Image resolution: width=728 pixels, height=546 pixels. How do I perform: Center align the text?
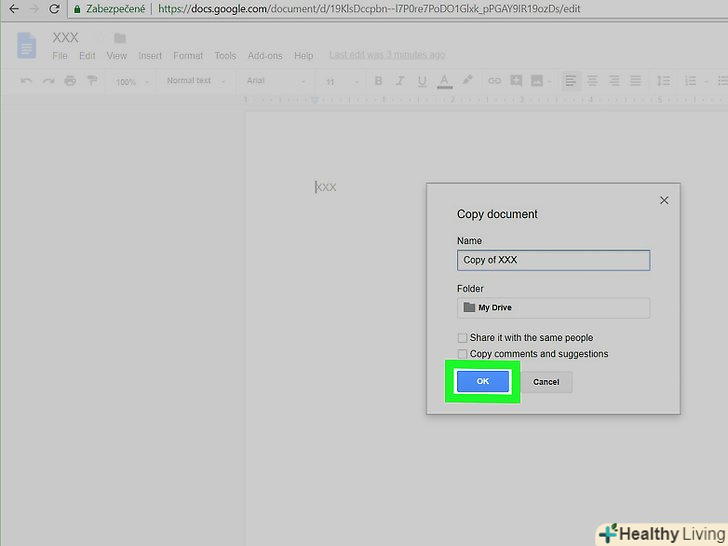tap(590, 81)
